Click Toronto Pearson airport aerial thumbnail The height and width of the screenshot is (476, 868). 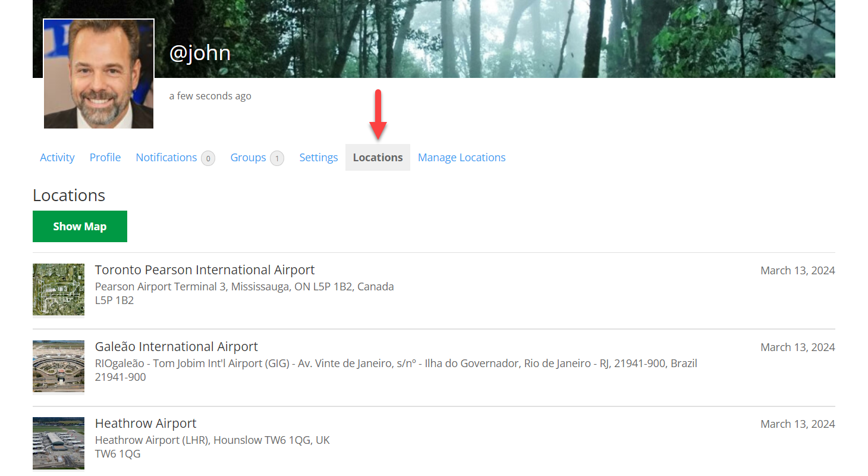[x=58, y=290]
